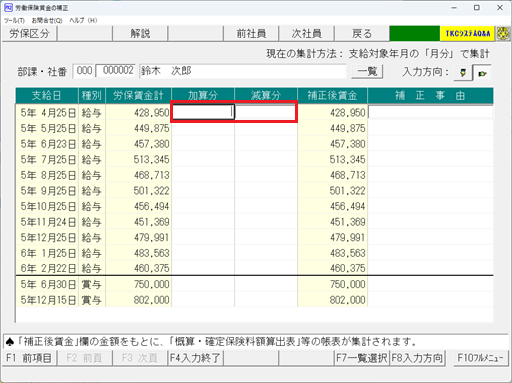The image size is (512, 383).
Task: Click F7一覧選択 button
Action: [x=362, y=358]
